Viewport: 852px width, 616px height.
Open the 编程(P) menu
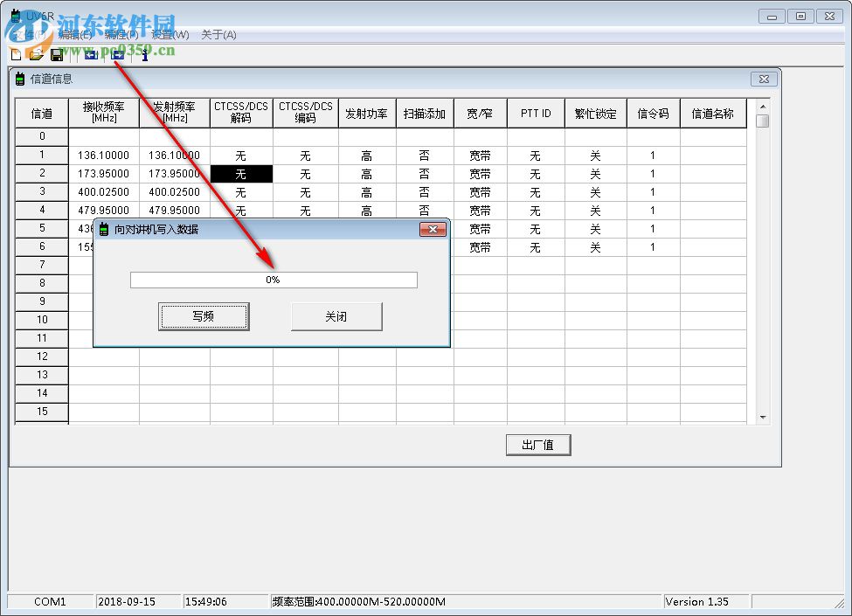[x=121, y=35]
